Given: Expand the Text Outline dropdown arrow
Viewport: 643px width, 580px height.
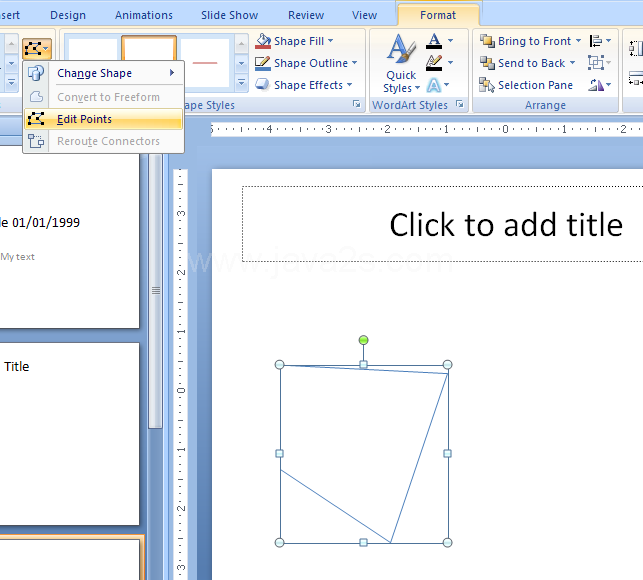Looking at the screenshot, I should pyautogui.click(x=450, y=63).
